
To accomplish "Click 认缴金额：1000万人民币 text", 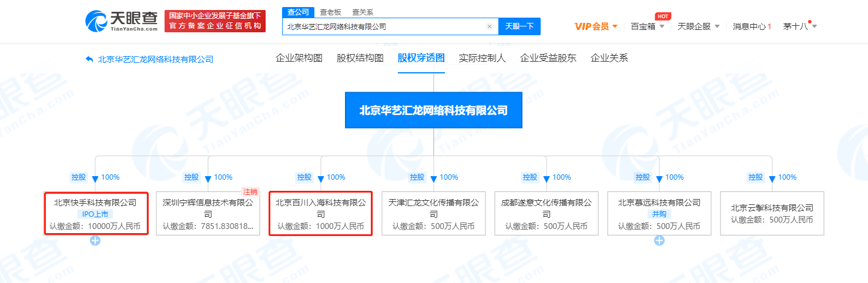I will click(x=321, y=225).
